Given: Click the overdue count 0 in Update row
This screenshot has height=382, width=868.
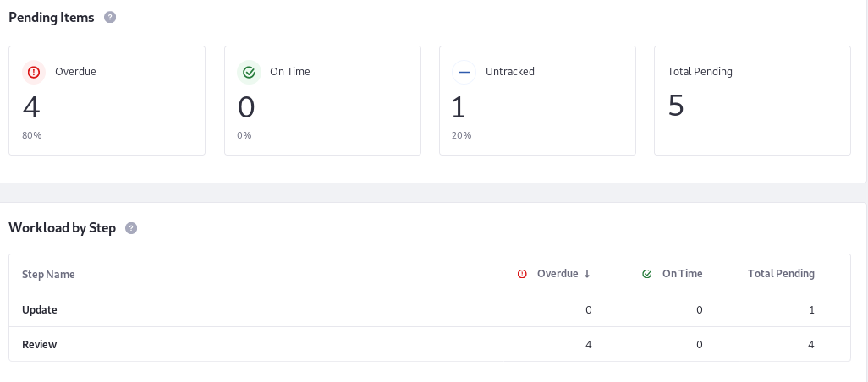Looking at the screenshot, I should pyautogui.click(x=589, y=309).
